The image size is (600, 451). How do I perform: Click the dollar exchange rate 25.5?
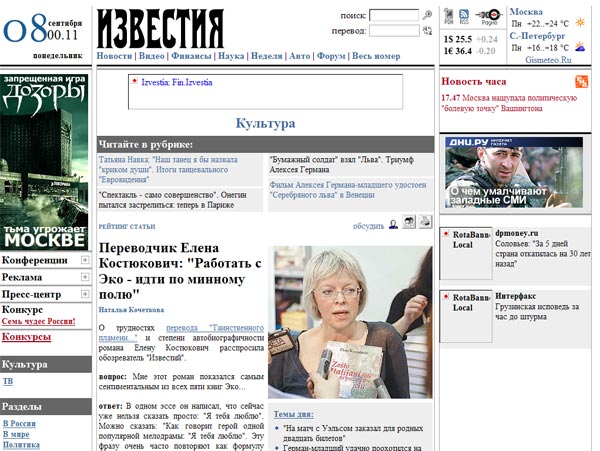point(458,39)
